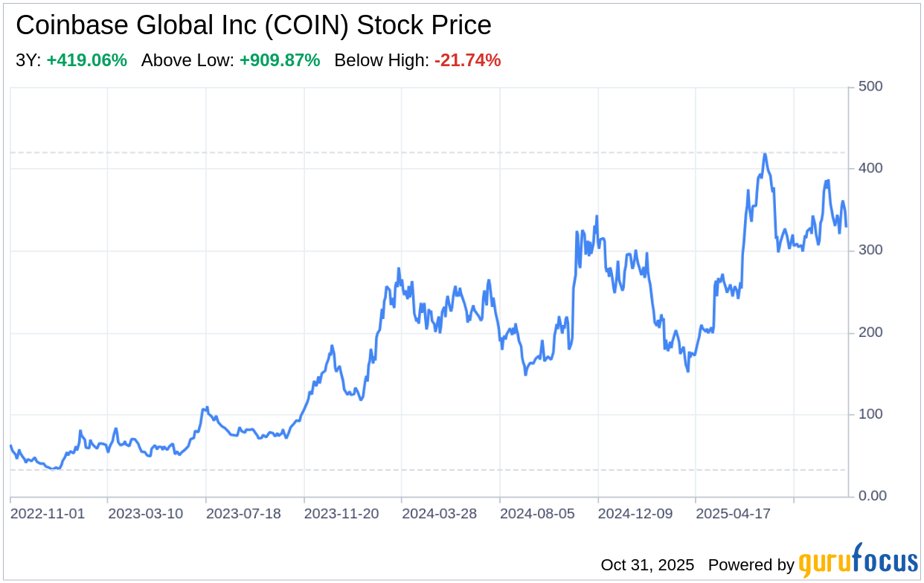Select the 2024-12-09 date label
The height and width of the screenshot is (583, 924).
[635, 514]
